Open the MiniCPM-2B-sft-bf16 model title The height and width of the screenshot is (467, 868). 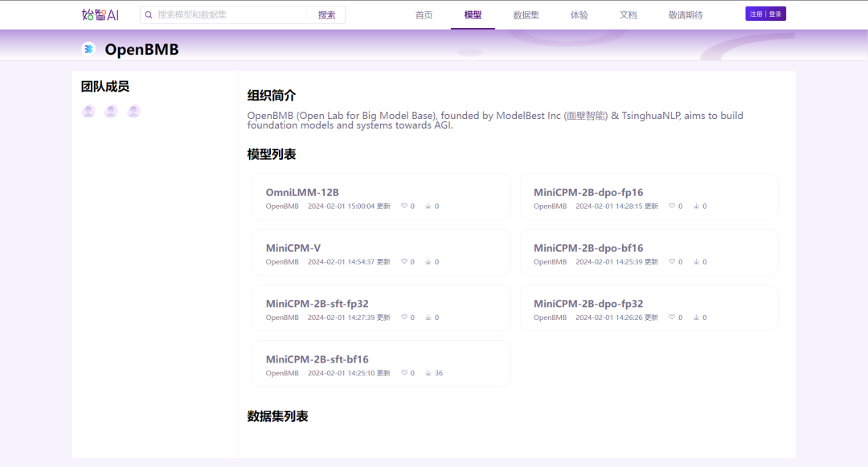pos(317,359)
